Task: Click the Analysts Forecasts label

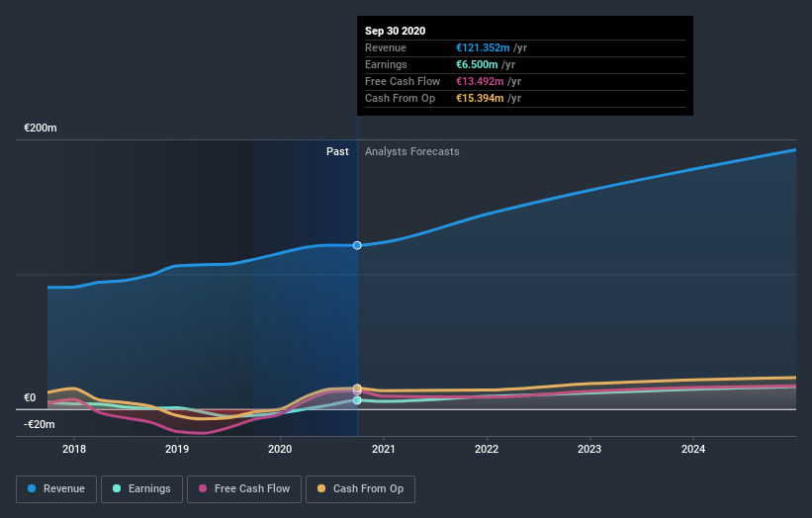Action: tap(412, 151)
